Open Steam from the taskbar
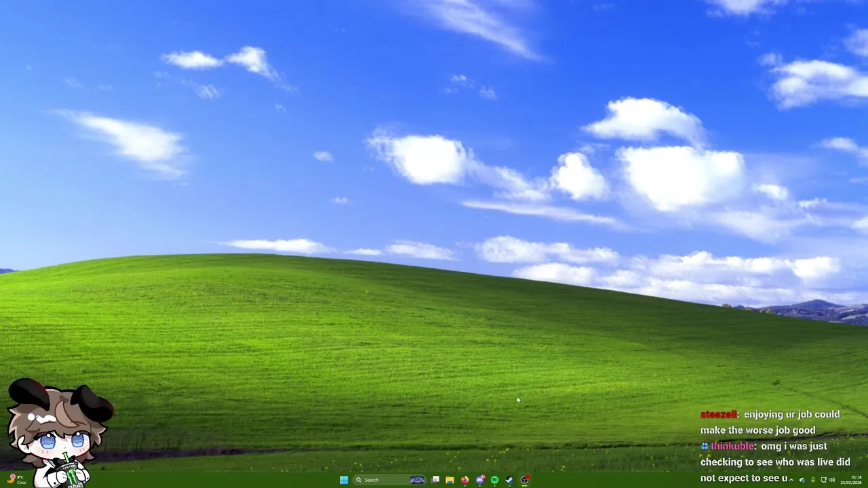 (x=509, y=480)
